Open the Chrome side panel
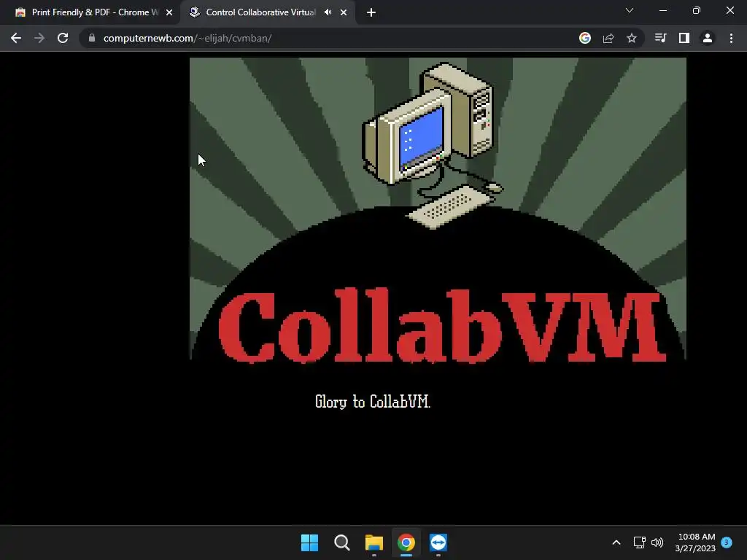 (x=684, y=38)
